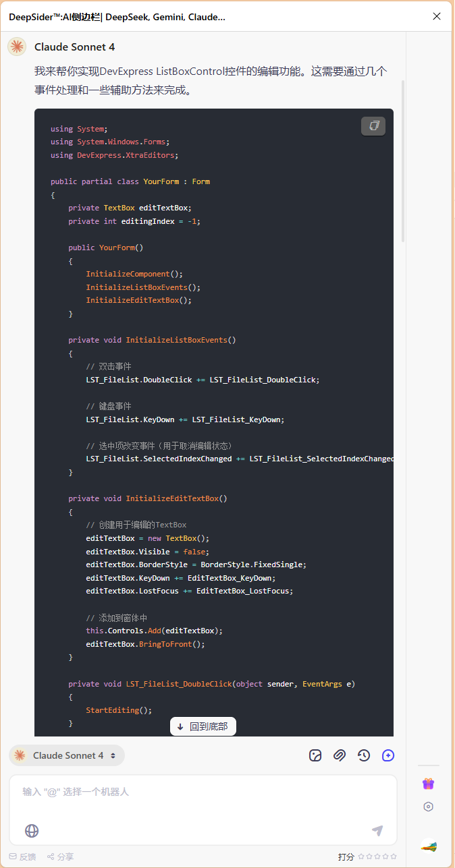Image resolution: width=455 pixels, height=868 pixels.
Task: Click the '// 双击事件' comment line
Action: [109, 366]
